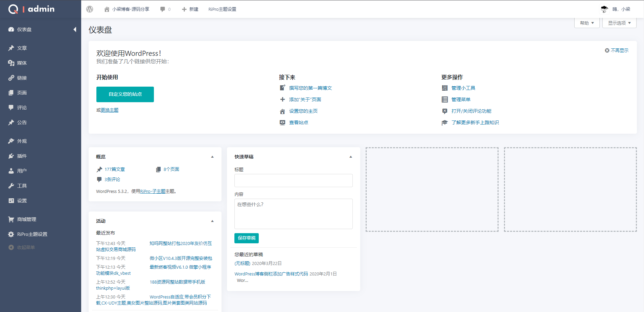Open the (无标题) draft link
Viewport: 644px width, 312px height.
(x=243, y=263)
